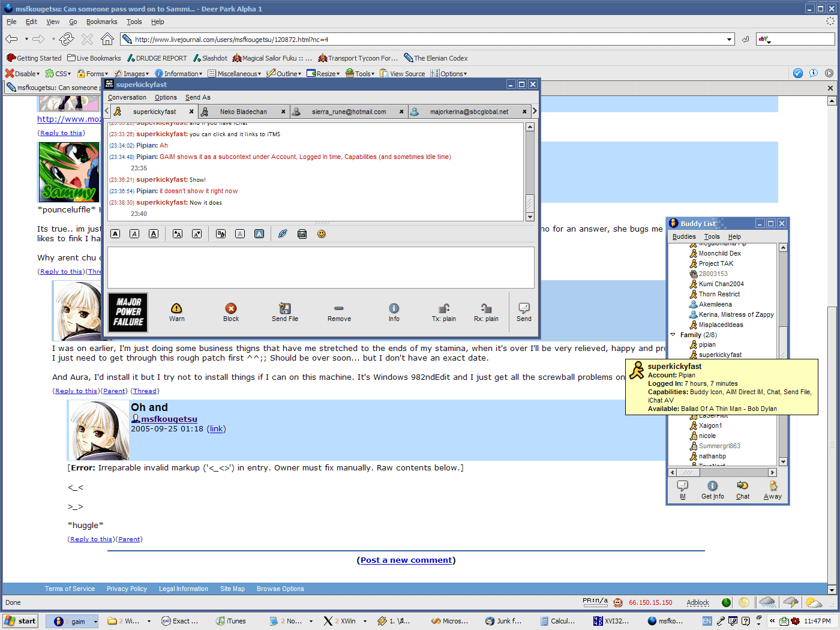Image resolution: width=840 pixels, height=630 pixels.
Task: Toggle italic formatting in conversation window
Action: click(x=134, y=234)
